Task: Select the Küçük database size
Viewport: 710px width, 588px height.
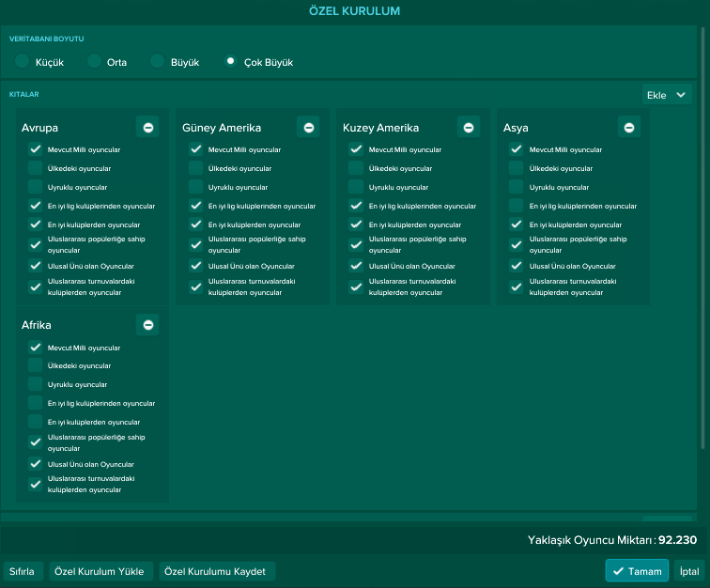Action: pos(22,61)
